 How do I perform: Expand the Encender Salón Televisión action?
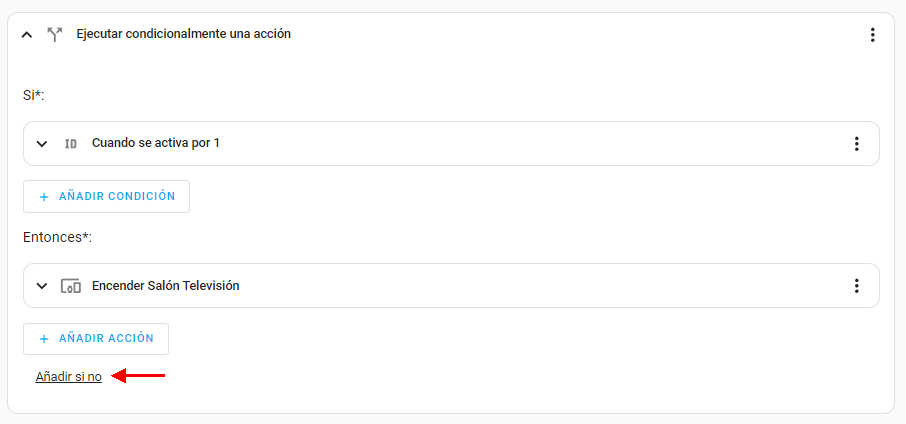pyautogui.click(x=42, y=286)
